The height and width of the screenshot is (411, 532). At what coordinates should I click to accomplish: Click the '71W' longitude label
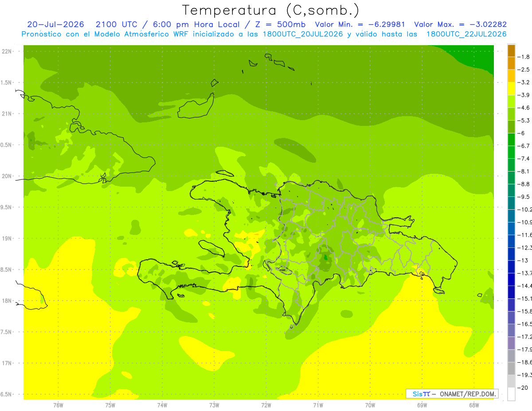[x=318, y=405]
